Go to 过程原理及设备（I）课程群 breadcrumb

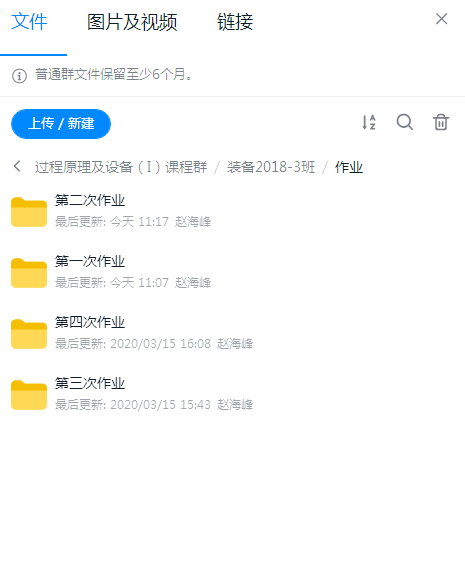point(121,167)
